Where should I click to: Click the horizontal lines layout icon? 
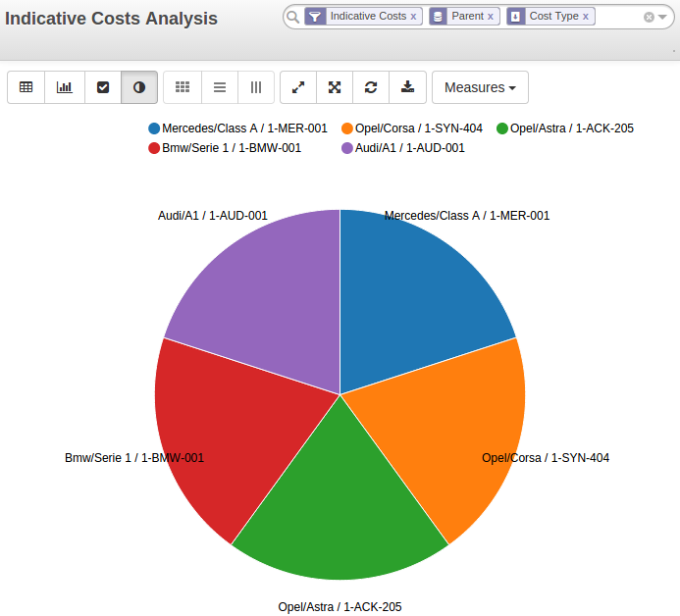[220, 87]
